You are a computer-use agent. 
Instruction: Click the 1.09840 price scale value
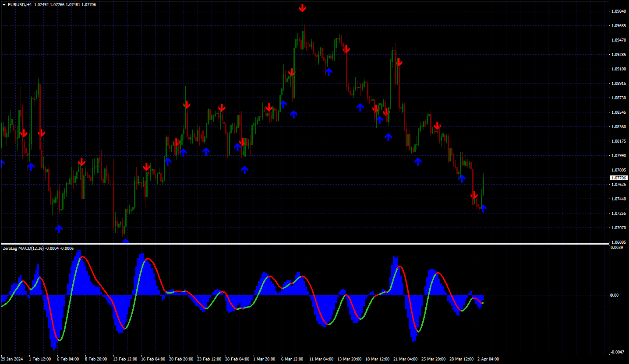618,11
